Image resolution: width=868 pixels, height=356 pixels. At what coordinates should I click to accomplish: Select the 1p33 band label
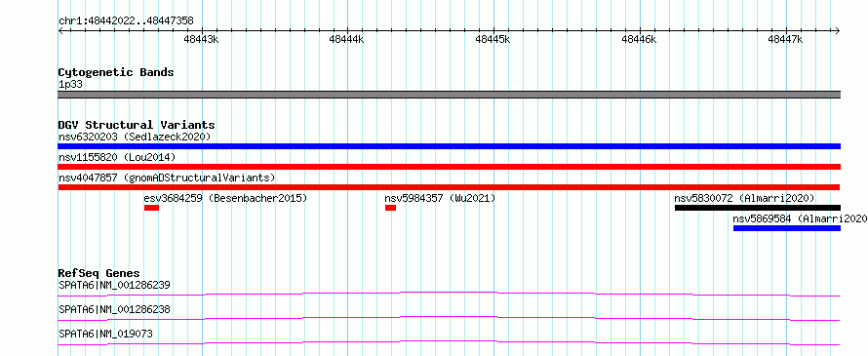(x=71, y=85)
